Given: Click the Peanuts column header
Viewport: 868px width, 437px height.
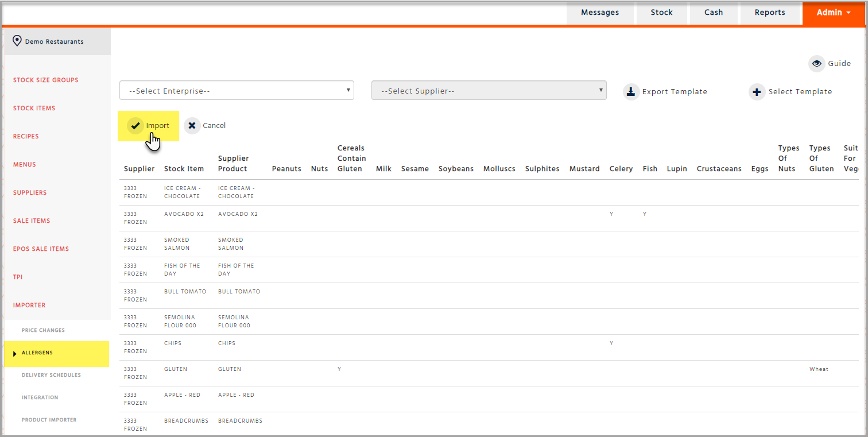Looking at the screenshot, I should click(286, 169).
